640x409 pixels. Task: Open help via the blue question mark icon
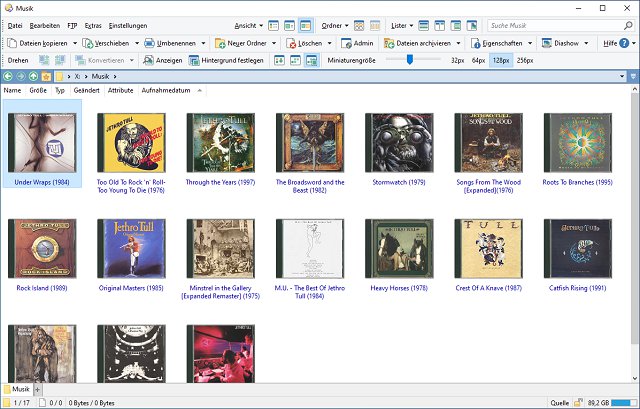[x=624, y=43]
